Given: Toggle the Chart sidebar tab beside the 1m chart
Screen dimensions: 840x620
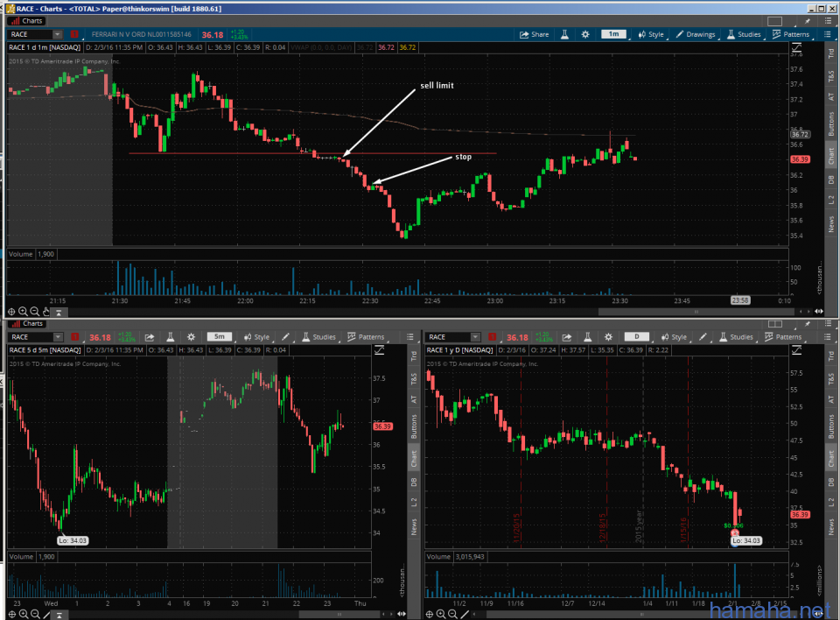Looking at the screenshot, I should [831, 156].
